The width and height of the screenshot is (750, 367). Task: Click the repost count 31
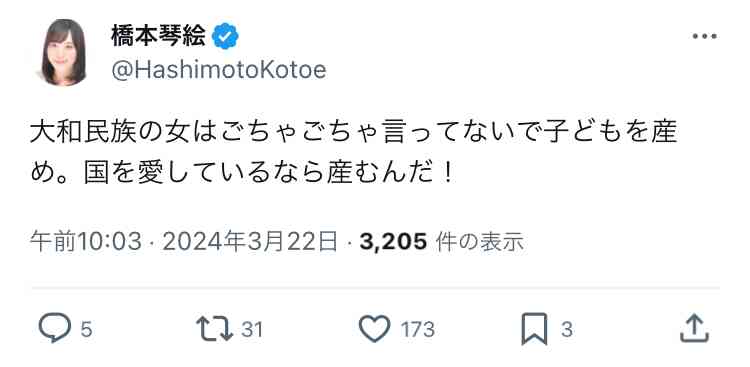(252, 330)
